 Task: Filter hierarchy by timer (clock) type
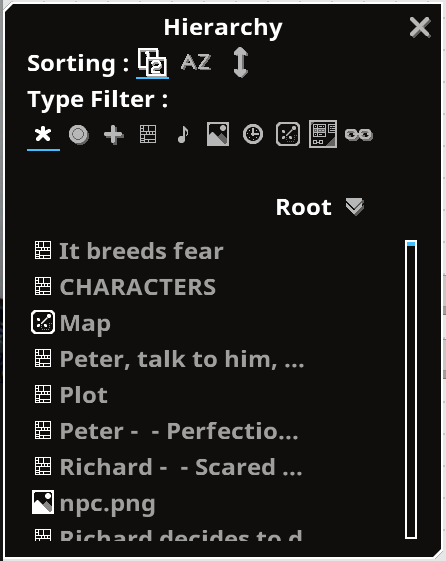[x=253, y=135]
